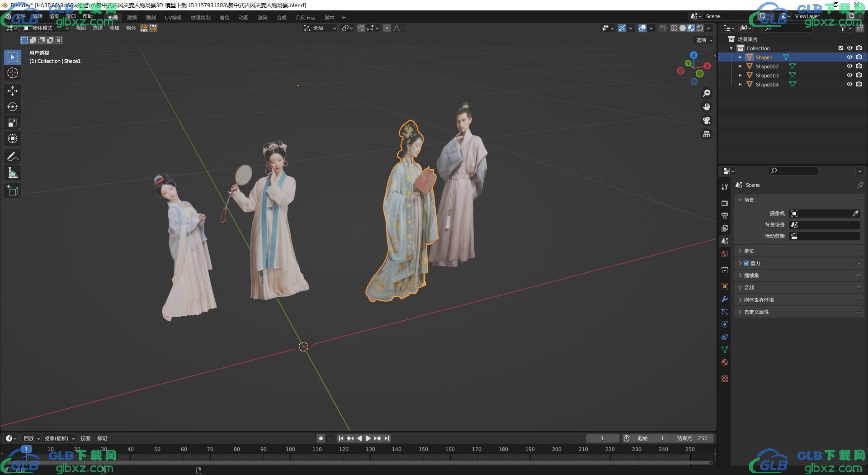The width and height of the screenshot is (868, 475).
Task: Open the Render properties tab
Action: pos(725,203)
